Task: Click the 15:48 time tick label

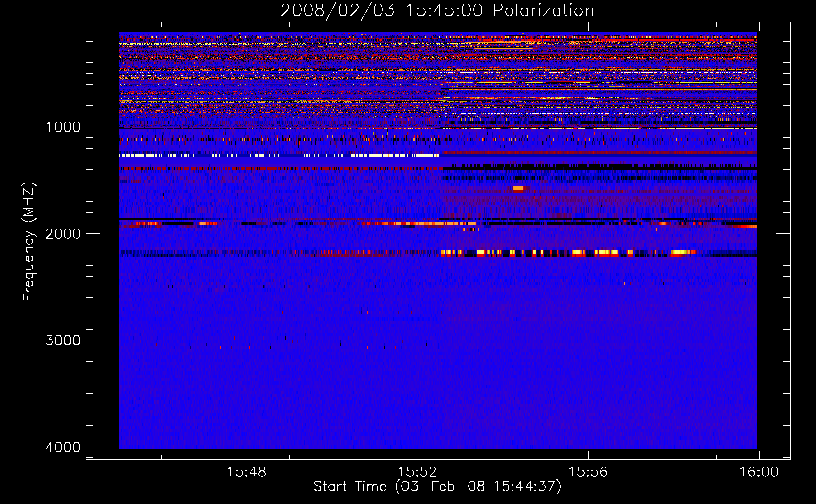Action: pos(247,472)
